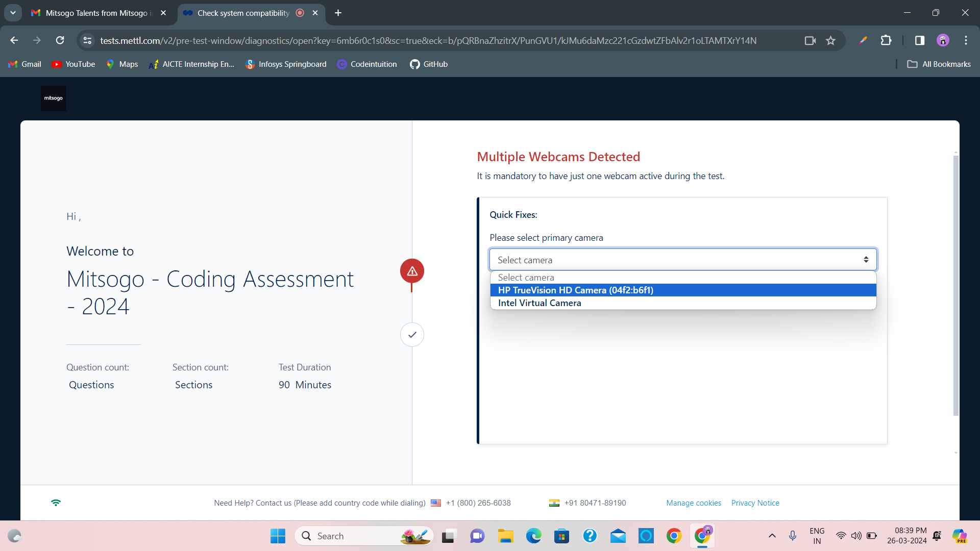This screenshot has height=551, width=980.
Task: Open the Chrome extensions puzzle icon
Action: point(886,41)
